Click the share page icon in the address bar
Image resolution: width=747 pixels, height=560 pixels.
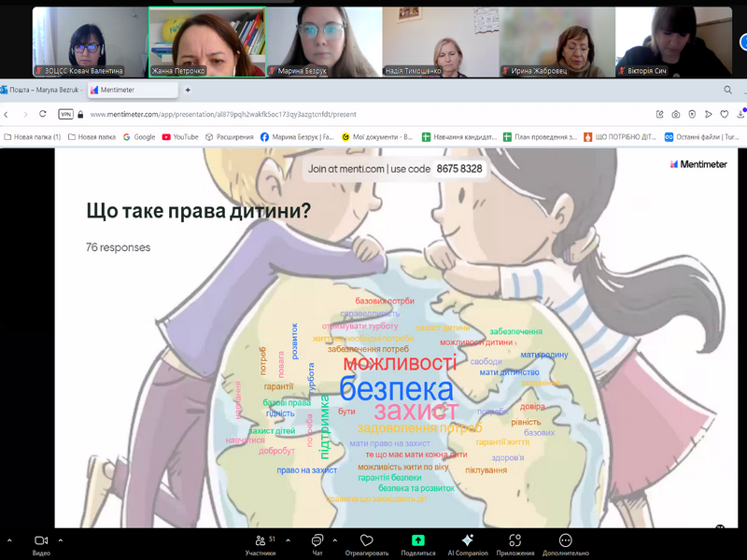point(660,114)
